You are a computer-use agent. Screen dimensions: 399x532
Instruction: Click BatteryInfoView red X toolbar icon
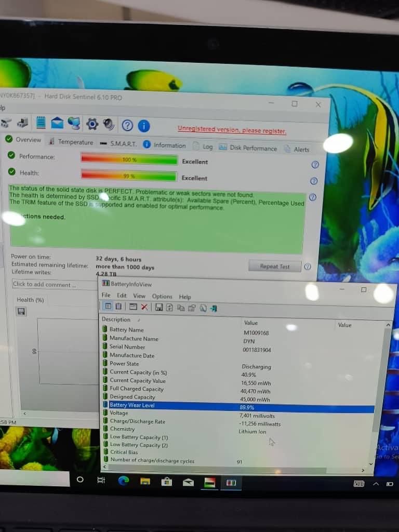click(144, 307)
